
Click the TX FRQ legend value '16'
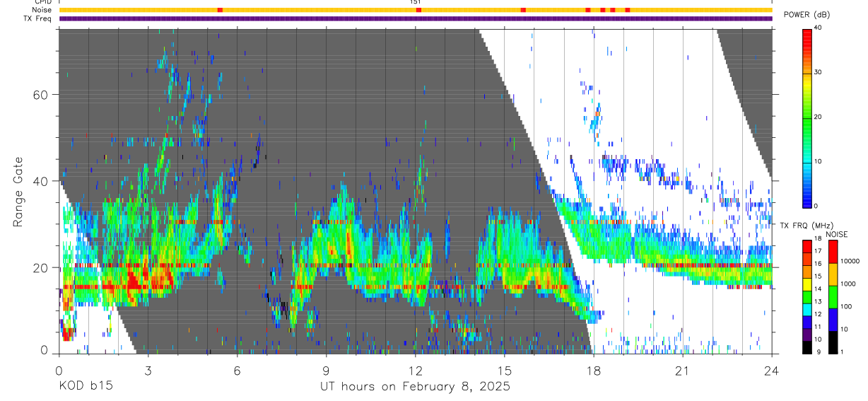point(819,265)
